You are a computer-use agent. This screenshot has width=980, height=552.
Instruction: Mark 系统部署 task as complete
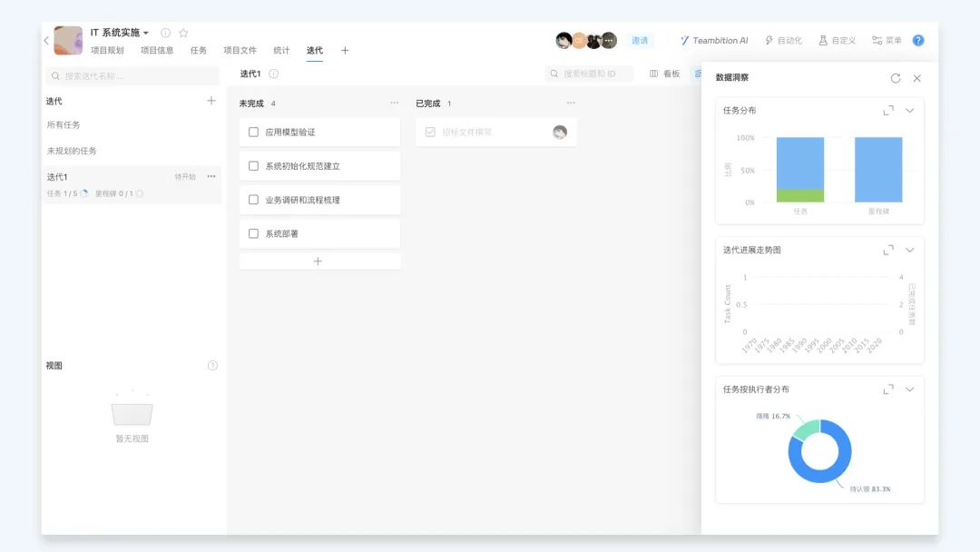[x=254, y=234]
